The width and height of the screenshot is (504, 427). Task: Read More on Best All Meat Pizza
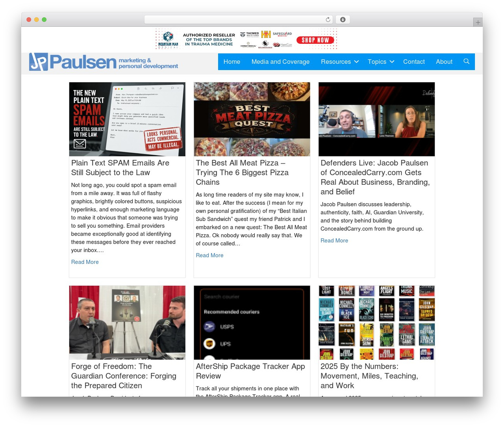coord(209,255)
